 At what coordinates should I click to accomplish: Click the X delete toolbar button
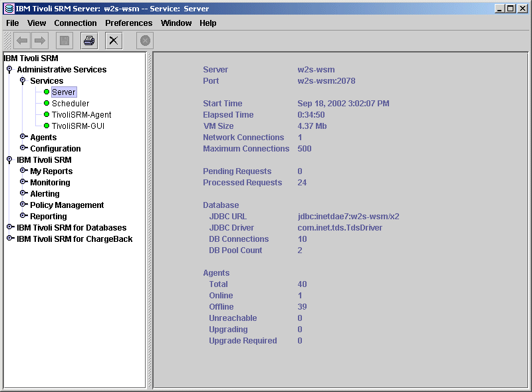pyautogui.click(x=114, y=41)
